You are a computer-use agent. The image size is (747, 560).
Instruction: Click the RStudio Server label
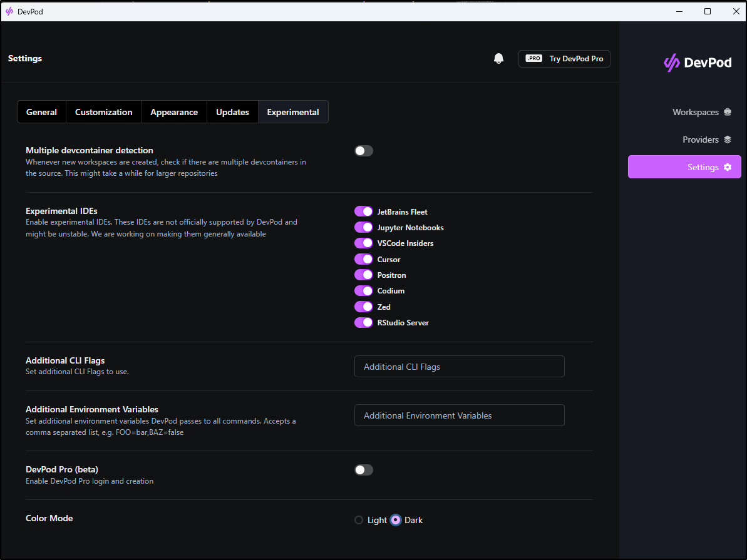403,323
